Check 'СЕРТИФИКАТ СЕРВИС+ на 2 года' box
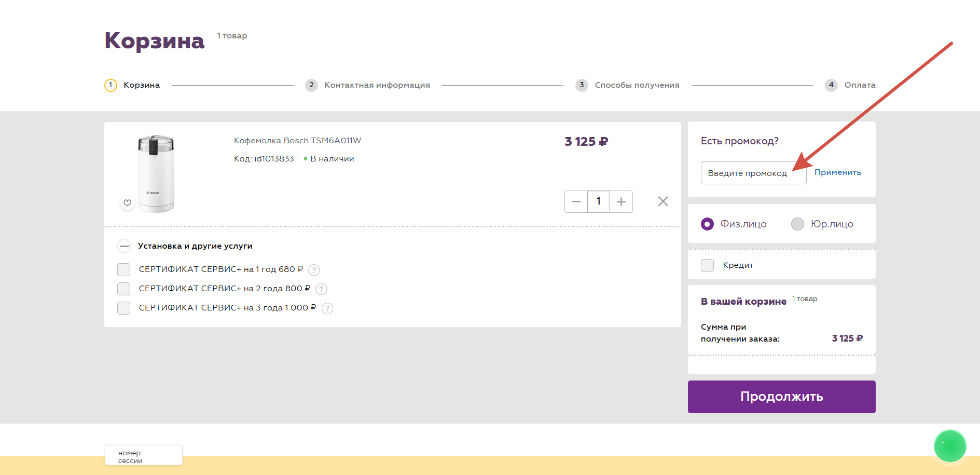The height and width of the screenshot is (475, 980). point(123,289)
